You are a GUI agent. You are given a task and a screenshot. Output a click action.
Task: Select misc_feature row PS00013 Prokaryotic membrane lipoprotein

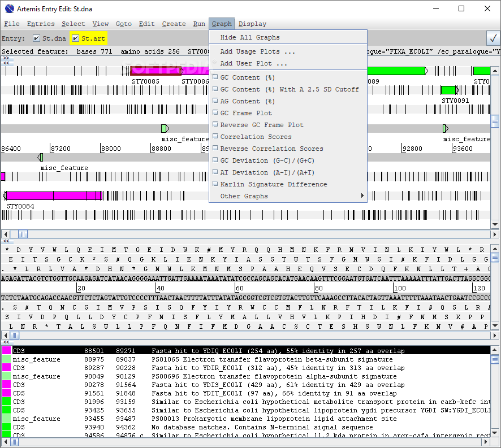246,419
